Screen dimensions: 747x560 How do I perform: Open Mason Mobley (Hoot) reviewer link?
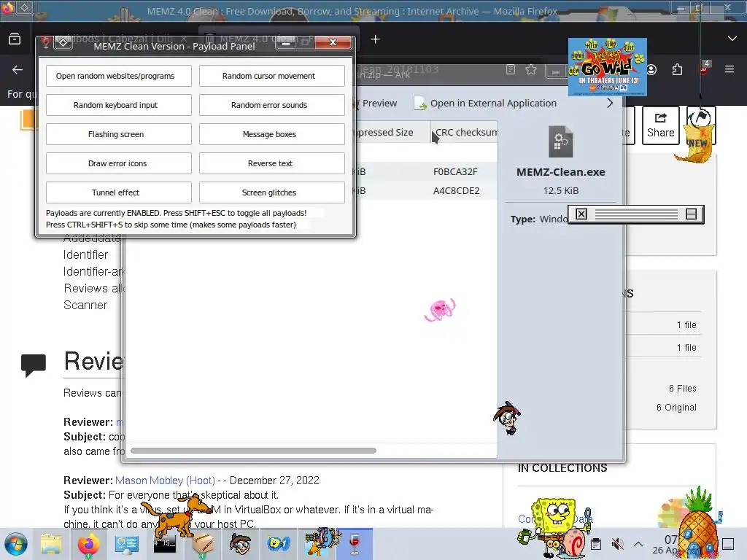point(165,480)
